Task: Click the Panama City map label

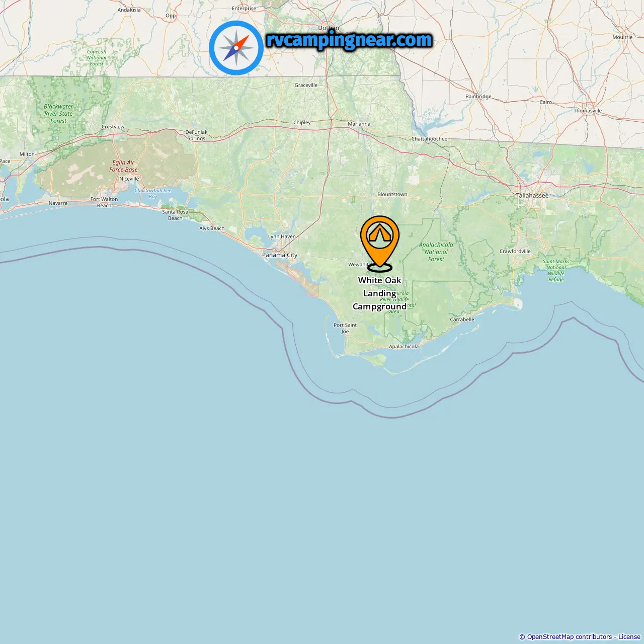Action: click(x=280, y=255)
